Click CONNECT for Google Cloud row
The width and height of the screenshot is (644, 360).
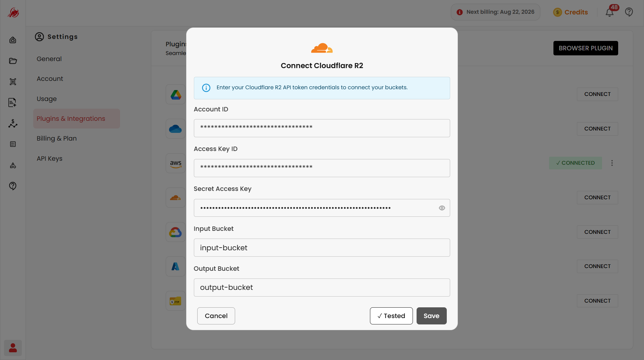pyautogui.click(x=597, y=232)
